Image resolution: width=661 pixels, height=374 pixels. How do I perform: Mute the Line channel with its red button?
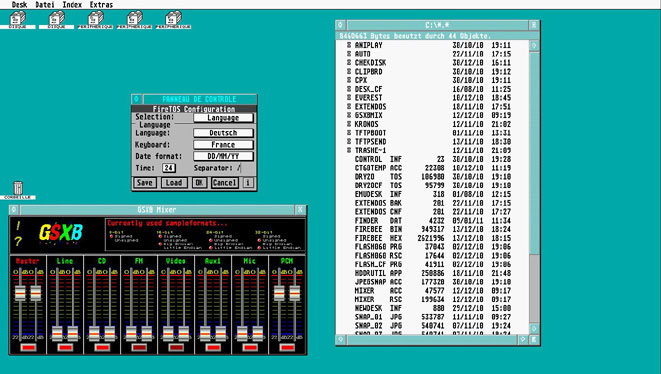click(x=65, y=348)
